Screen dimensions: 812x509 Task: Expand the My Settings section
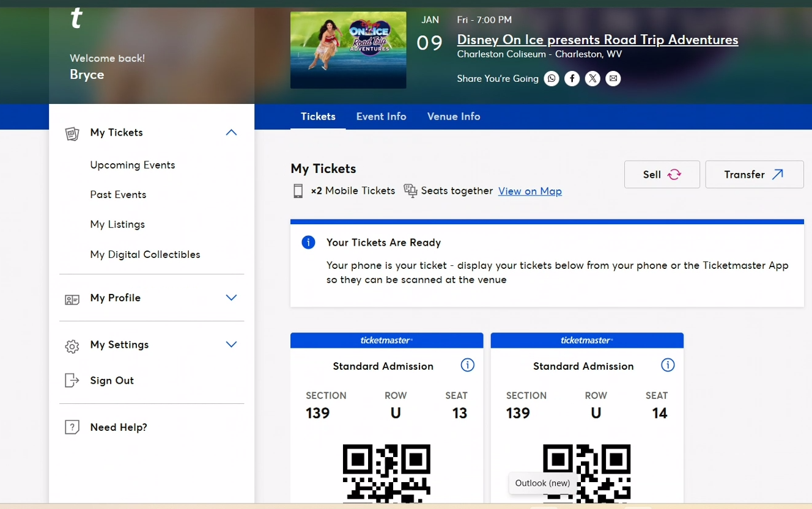pos(231,345)
